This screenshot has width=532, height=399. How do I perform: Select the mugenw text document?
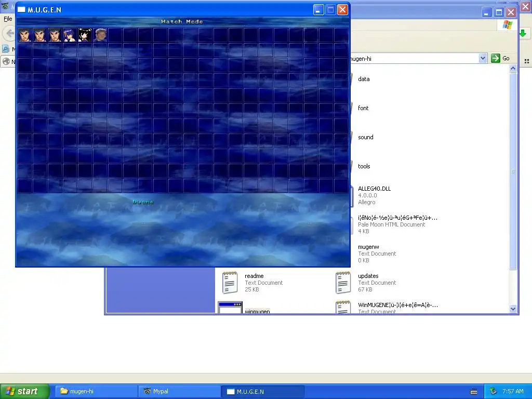368,247
